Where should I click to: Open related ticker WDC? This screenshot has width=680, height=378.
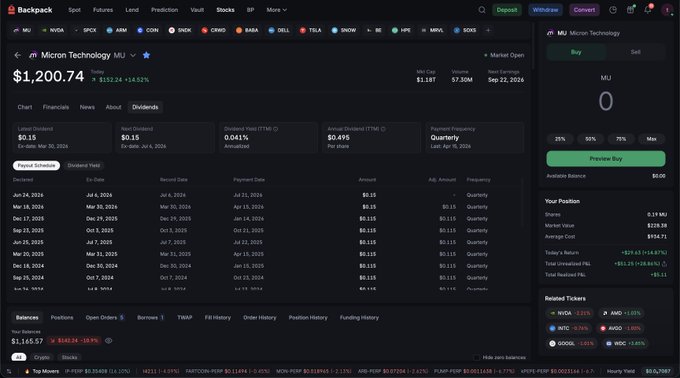tap(624, 343)
